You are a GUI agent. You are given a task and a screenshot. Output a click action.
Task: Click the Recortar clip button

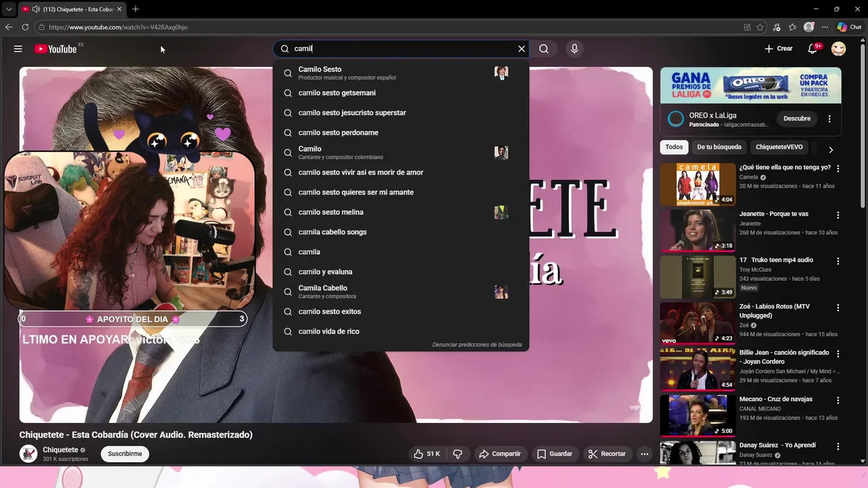pos(607,454)
